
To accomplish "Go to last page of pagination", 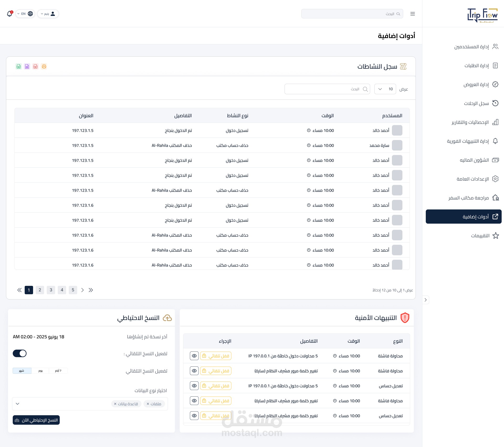I will pos(91,290).
